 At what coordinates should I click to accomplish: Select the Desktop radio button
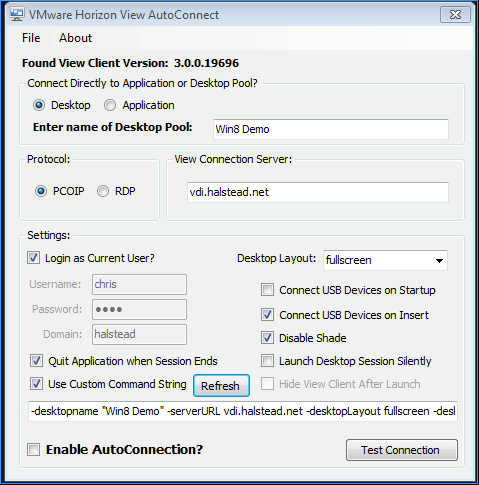39,105
